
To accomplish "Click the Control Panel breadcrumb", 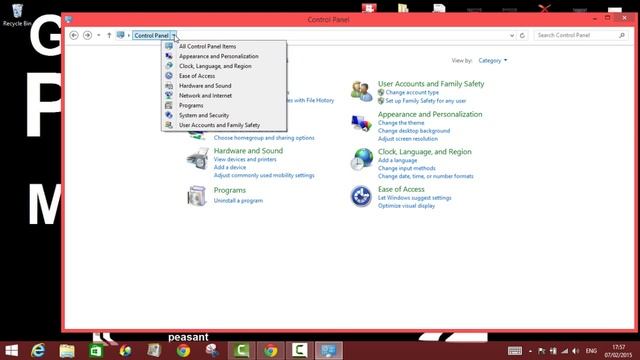I will tap(151, 36).
